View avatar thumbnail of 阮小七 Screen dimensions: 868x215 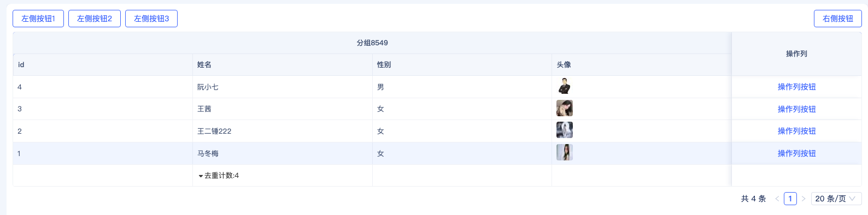coord(565,86)
